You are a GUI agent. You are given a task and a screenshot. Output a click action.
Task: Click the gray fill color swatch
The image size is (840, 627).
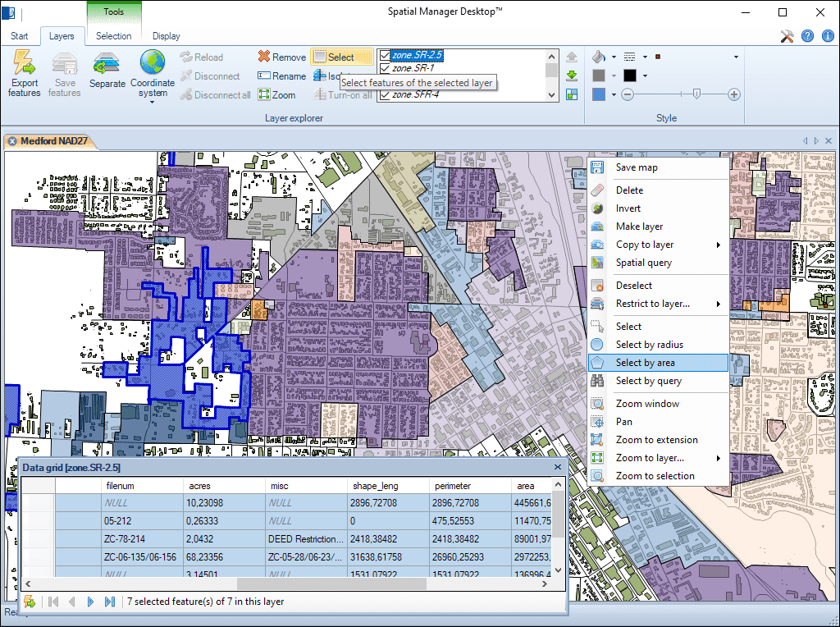coord(598,76)
